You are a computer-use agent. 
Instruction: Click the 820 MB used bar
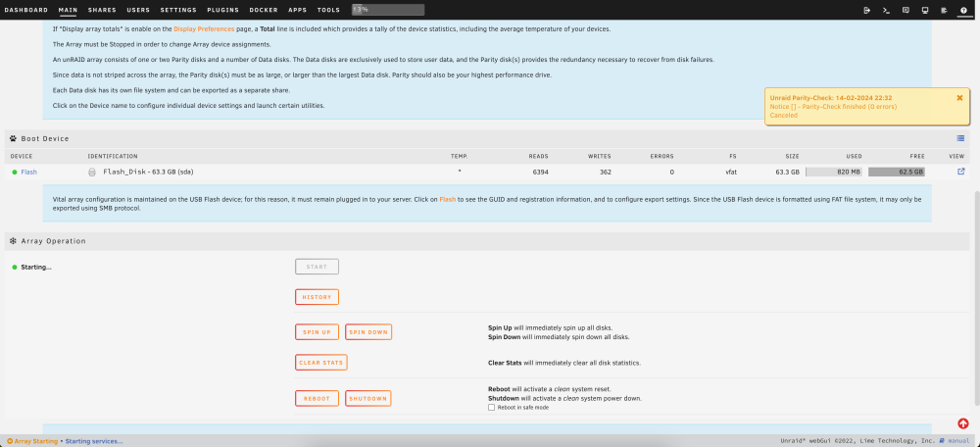(834, 172)
